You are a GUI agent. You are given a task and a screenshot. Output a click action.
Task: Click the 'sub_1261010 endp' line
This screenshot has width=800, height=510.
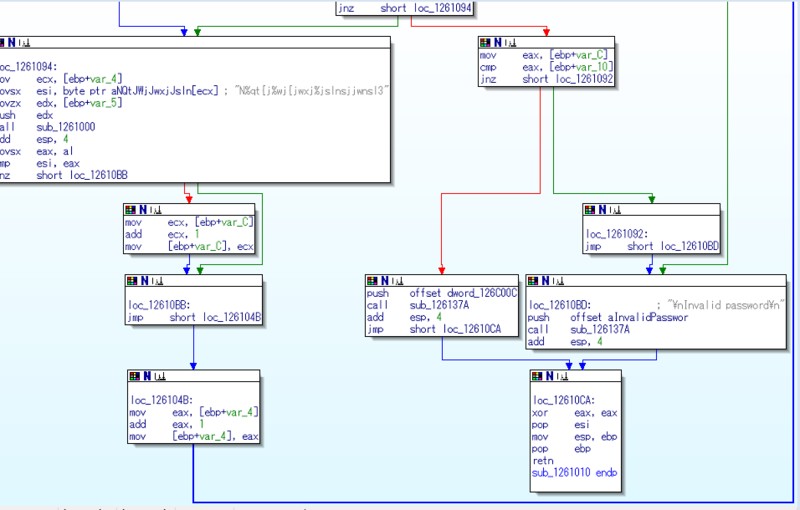[x=574, y=473]
